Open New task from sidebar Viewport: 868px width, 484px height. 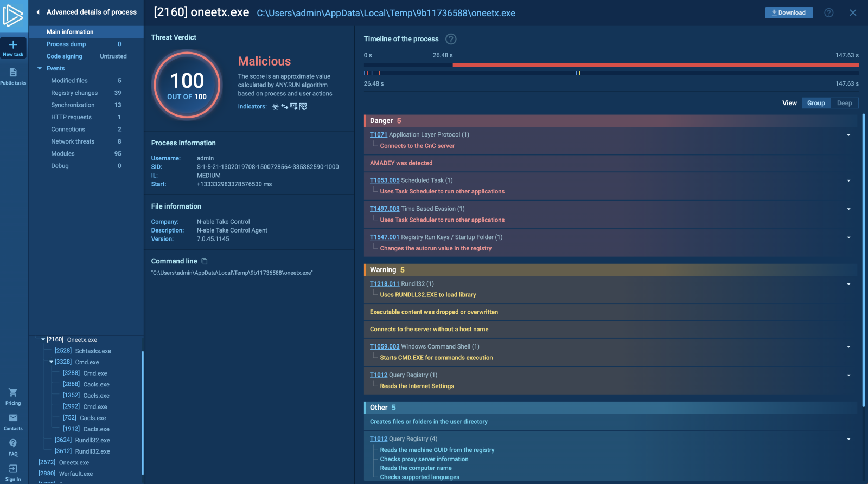point(13,48)
